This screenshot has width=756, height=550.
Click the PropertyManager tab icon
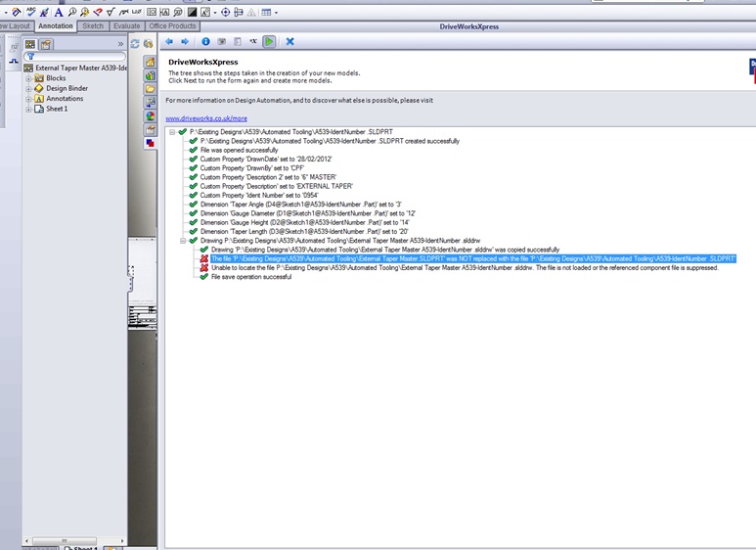(46, 44)
